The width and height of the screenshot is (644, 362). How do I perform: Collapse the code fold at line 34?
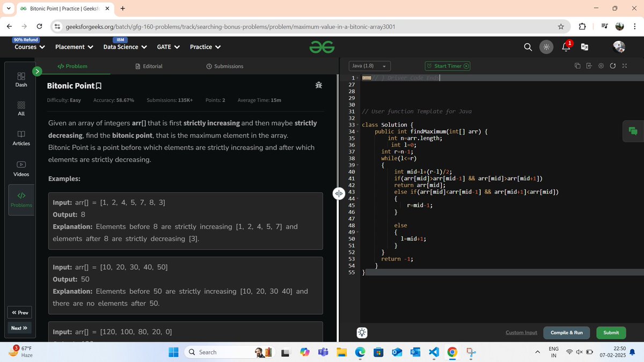click(x=358, y=131)
